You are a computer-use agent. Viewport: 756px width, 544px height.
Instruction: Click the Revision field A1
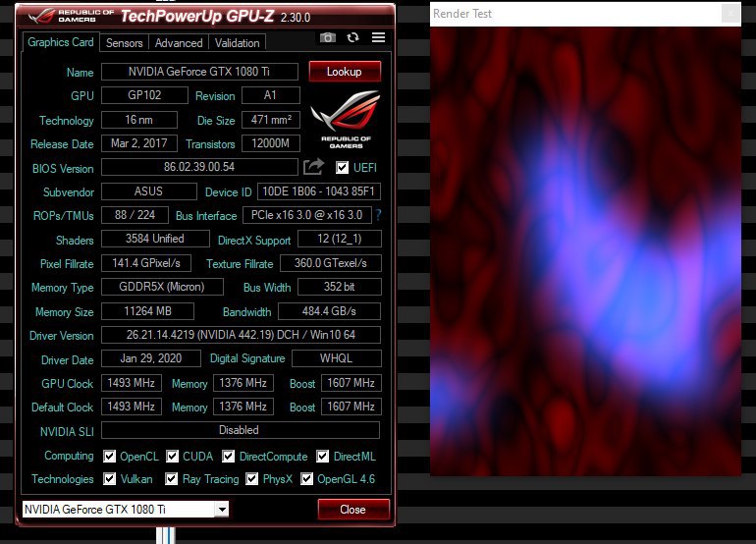(x=270, y=95)
